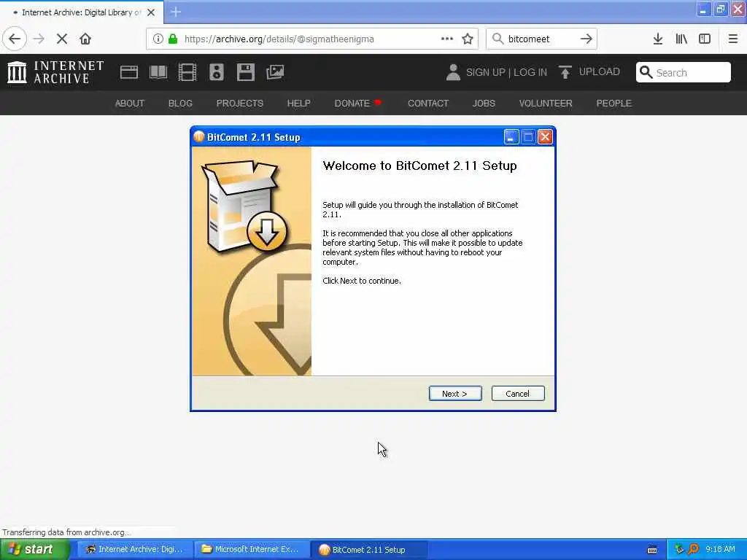Stop loading the page
Viewport: 747px width, 560px height.
point(62,39)
